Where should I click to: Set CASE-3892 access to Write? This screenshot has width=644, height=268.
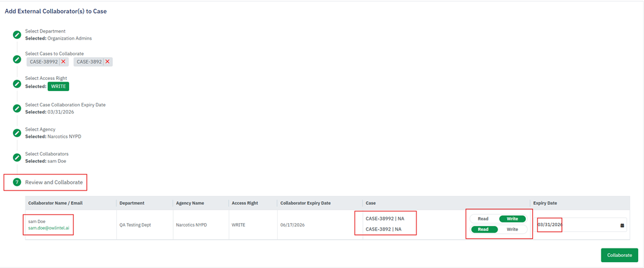(512, 230)
